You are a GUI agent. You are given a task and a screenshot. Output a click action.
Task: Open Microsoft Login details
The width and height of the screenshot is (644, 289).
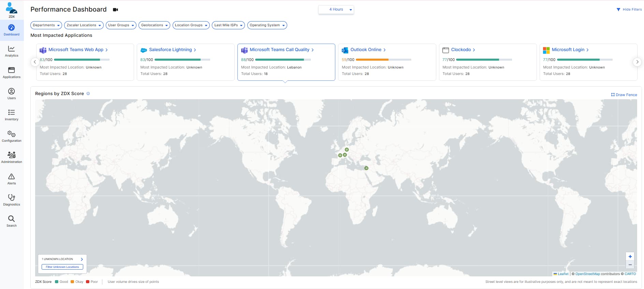click(x=570, y=50)
